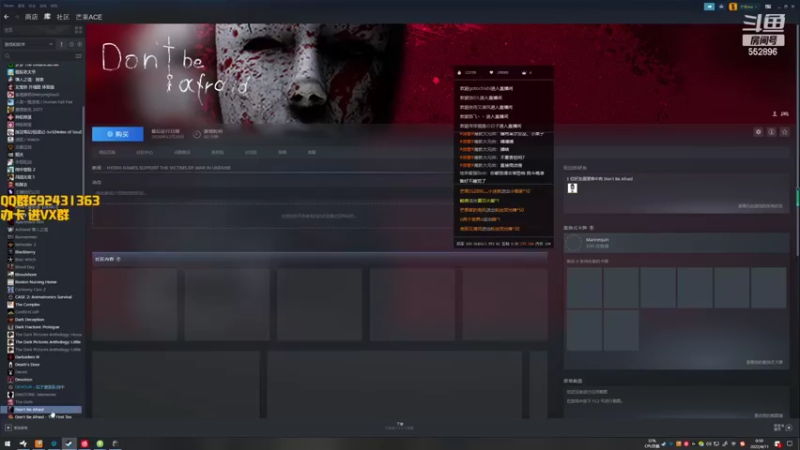
Task: Open game settings gear icon
Action: click(759, 132)
